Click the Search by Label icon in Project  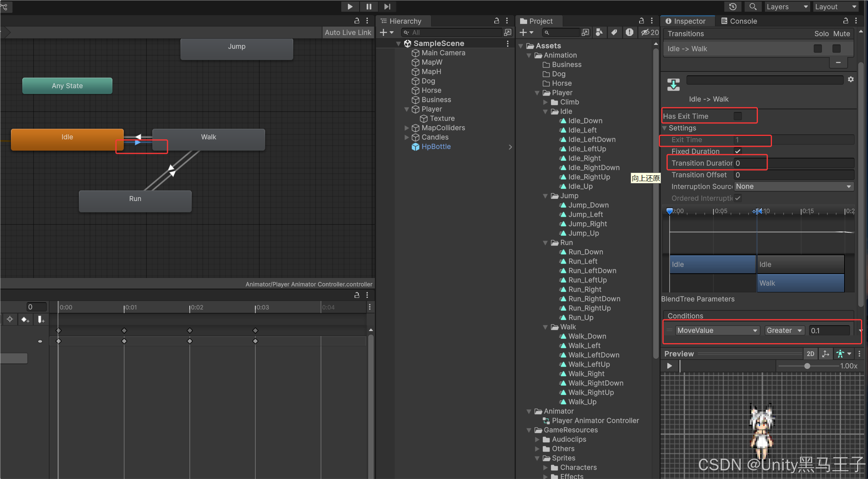pyautogui.click(x=614, y=32)
